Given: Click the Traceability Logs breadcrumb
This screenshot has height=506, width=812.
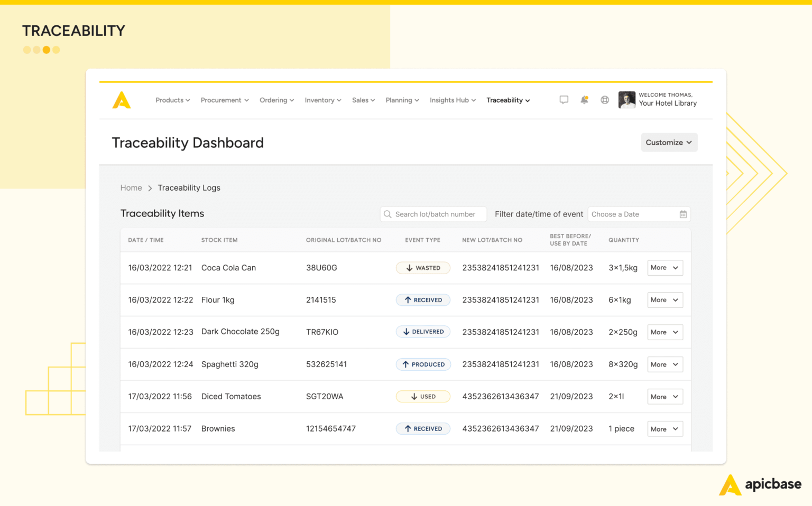Looking at the screenshot, I should coord(189,188).
